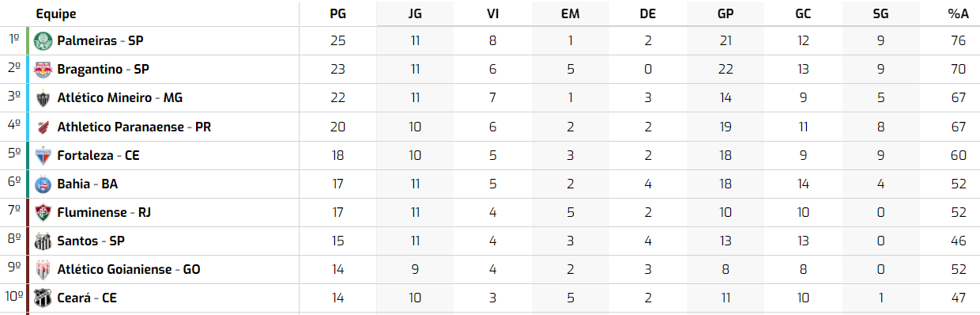Click the Santos club crest icon
This screenshot has width=980, height=315.
point(43,241)
